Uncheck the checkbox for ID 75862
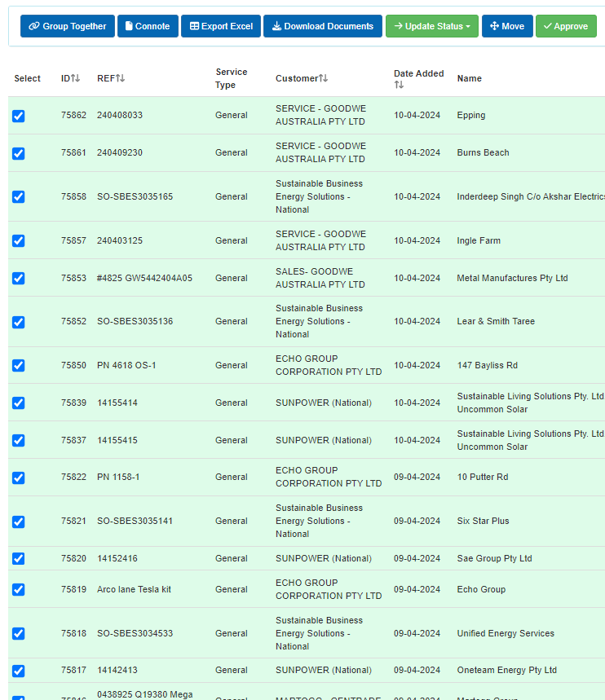The height and width of the screenshot is (700, 605). point(19,116)
